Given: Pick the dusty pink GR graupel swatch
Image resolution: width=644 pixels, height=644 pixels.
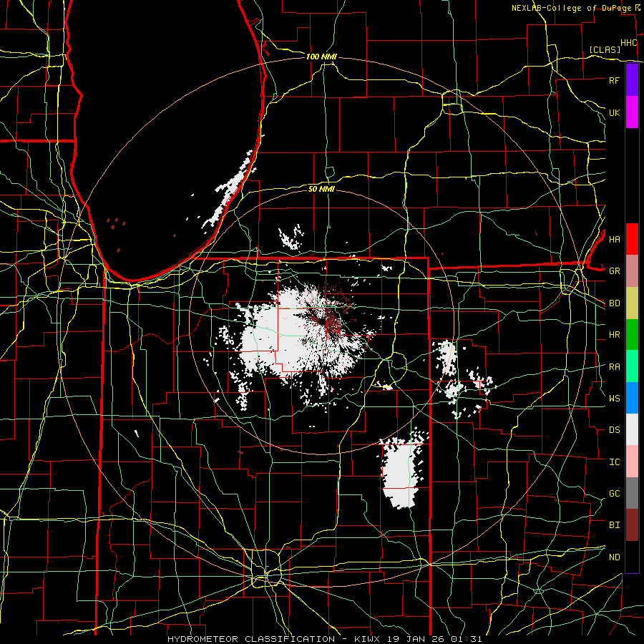Looking at the screenshot, I should tap(632, 270).
